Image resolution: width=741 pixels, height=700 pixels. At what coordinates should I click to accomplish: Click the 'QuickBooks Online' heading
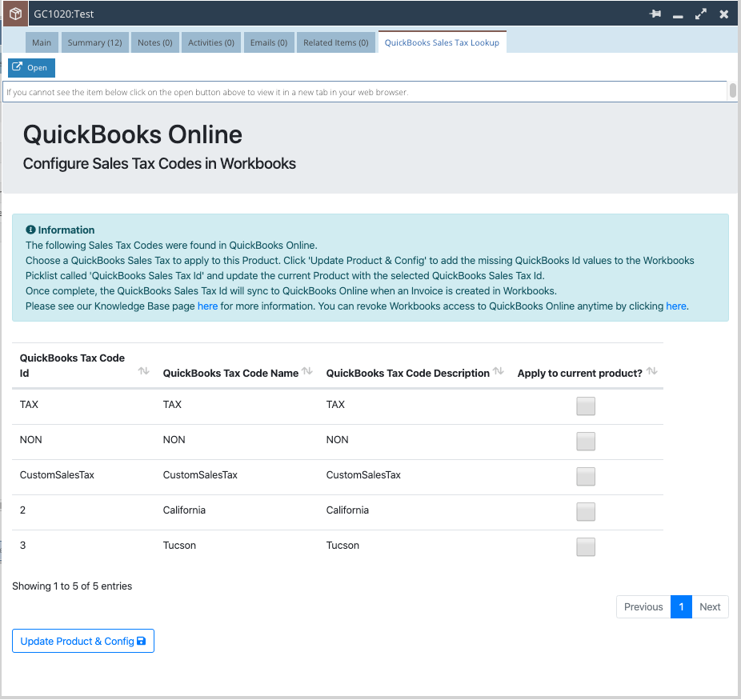(x=133, y=134)
